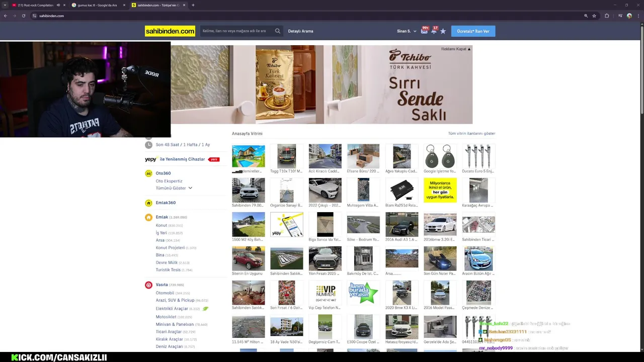Click the Oto360 yellow car icon
Viewport: 644px width, 362px height.
(148, 173)
